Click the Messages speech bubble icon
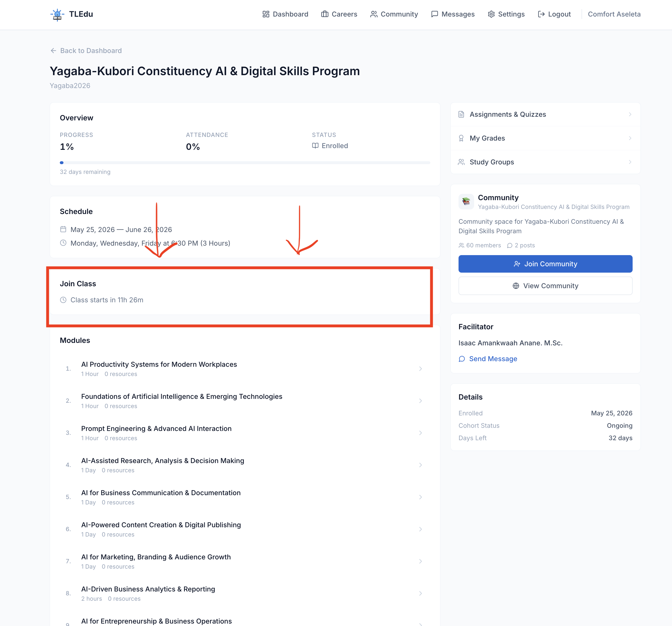 [x=434, y=14]
